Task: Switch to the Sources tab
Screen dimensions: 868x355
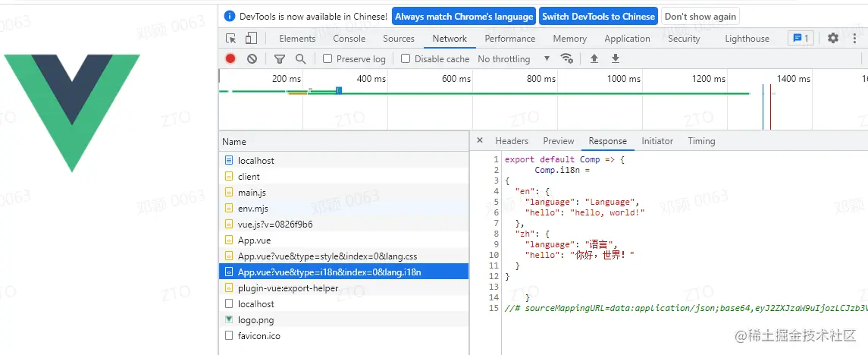Action: tap(399, 39)
